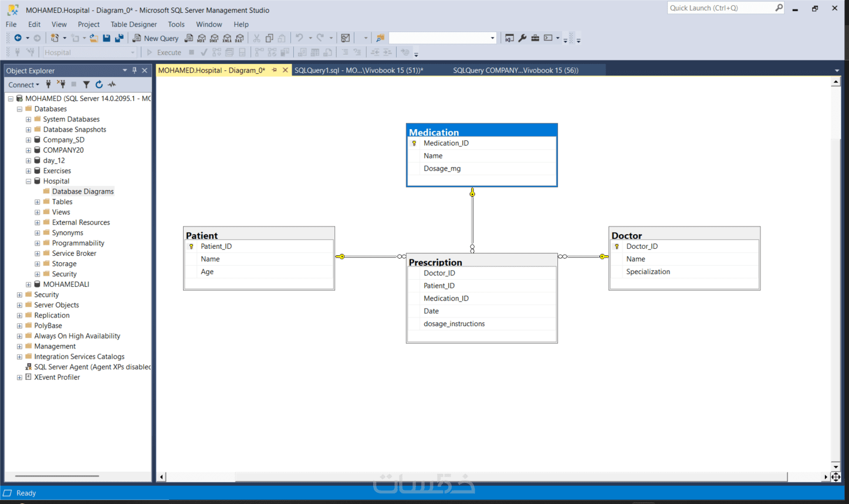This screenshot has height=504, width=849.
Task: Click the Solution Explorer window icon
Action: [x=509, y=38]
